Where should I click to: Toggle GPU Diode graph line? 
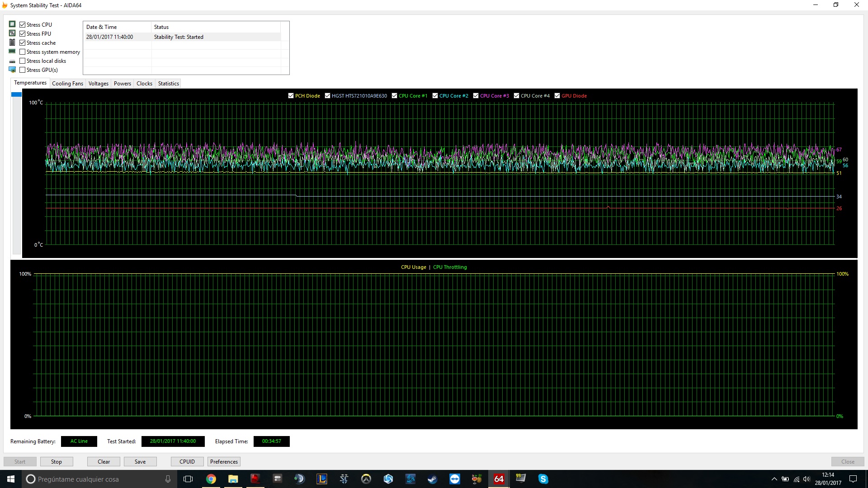(x=557, y=95)
